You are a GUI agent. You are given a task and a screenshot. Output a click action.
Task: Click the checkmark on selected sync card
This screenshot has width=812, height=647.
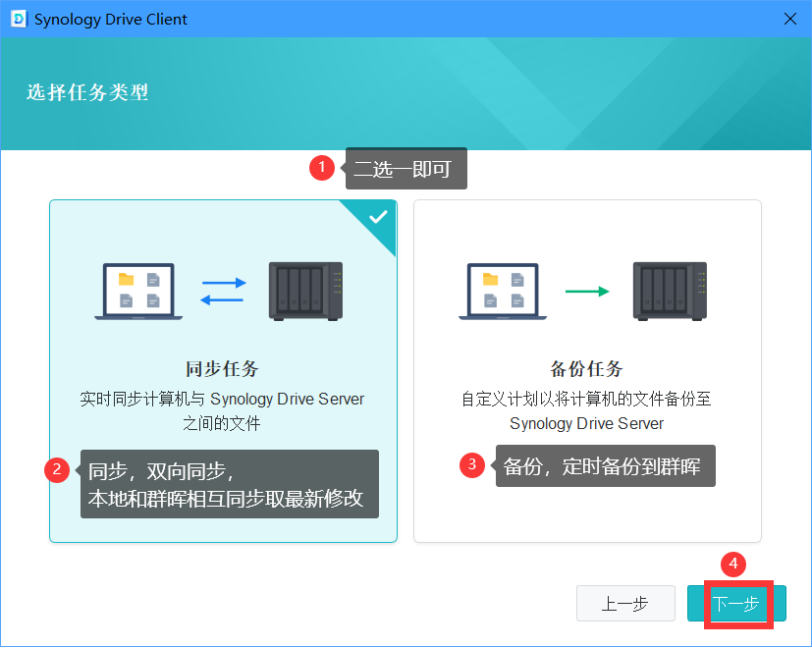[378, 217]
